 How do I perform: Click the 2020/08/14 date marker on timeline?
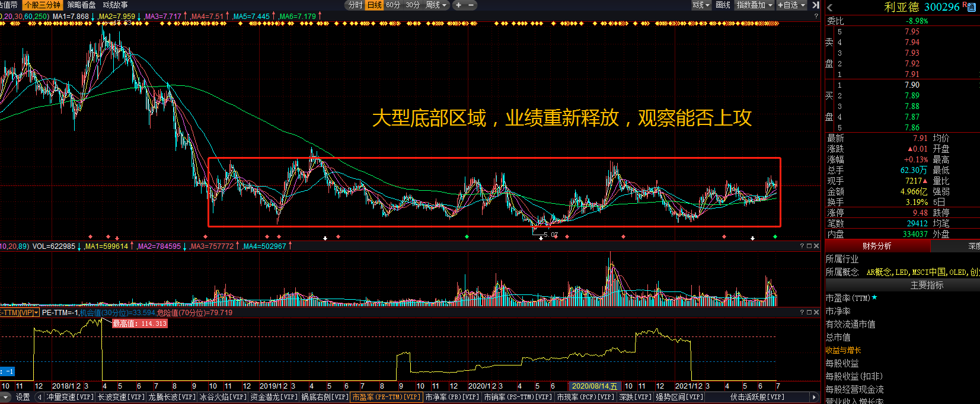[x=595, y=386]
